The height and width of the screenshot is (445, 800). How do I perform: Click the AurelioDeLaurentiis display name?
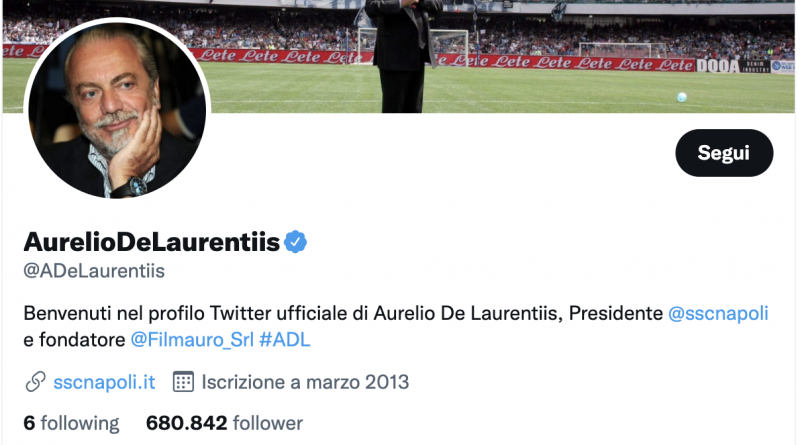(152, 242)
